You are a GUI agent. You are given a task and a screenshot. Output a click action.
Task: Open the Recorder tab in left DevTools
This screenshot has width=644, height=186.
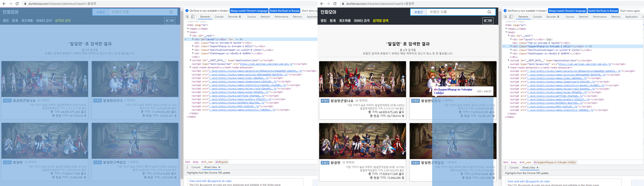pyautogui.click(x=234, y=17)
